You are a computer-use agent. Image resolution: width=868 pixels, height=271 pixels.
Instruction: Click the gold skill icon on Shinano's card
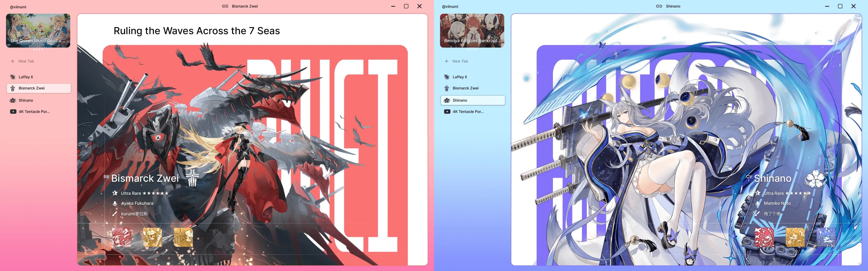(795, 237)
